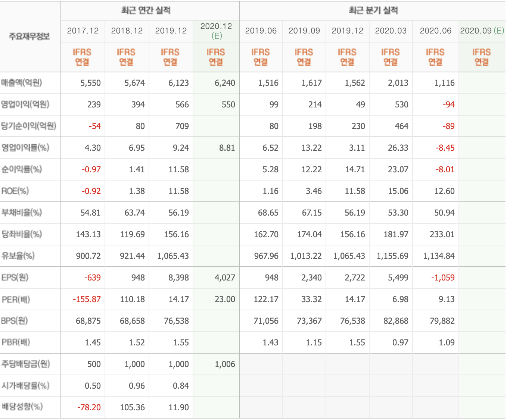
Task: Select the 2020.03 quarterly column header
Action: (x=391, y=31)
